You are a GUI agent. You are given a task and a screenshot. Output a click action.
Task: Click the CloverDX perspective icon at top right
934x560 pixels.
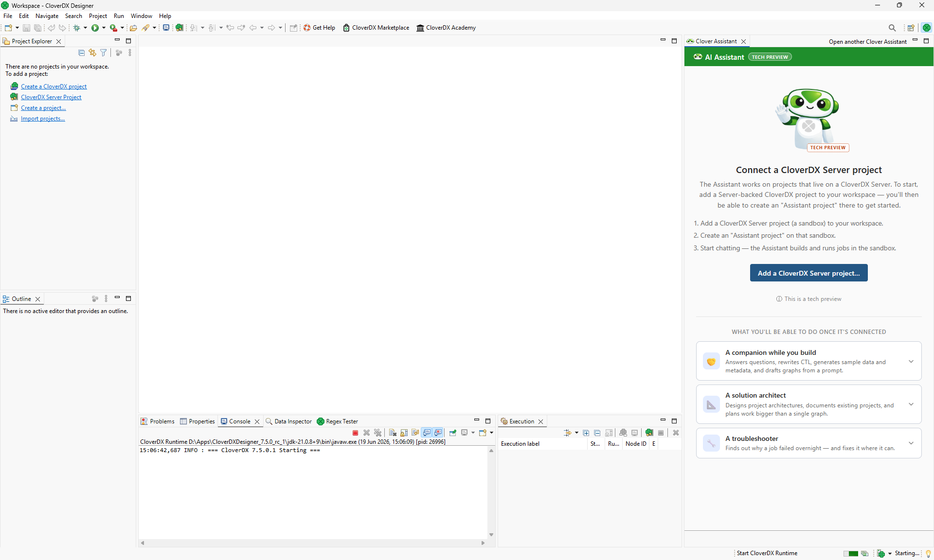(x=927, y=28)
